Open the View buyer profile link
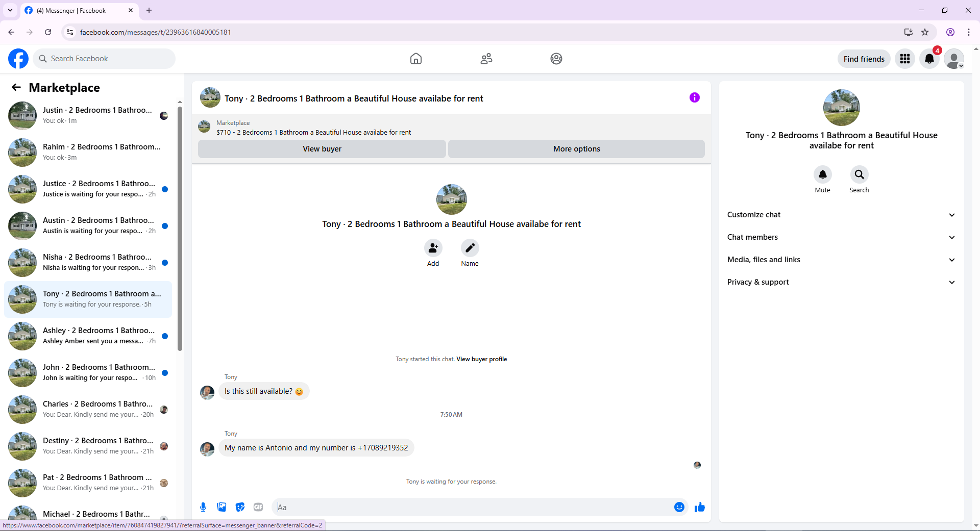The height and width of the screenshot is (531, 980). [x=481, y=359]
